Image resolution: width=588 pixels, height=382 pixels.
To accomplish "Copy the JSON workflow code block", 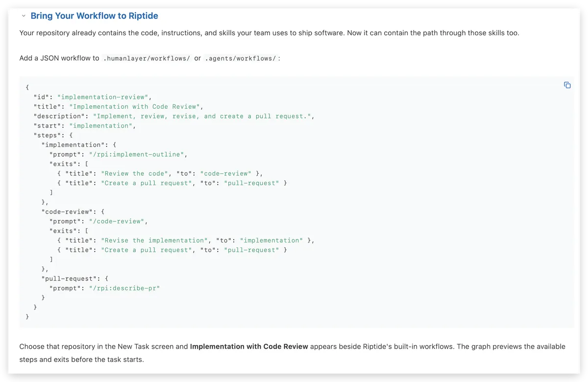I will [567, 85].
